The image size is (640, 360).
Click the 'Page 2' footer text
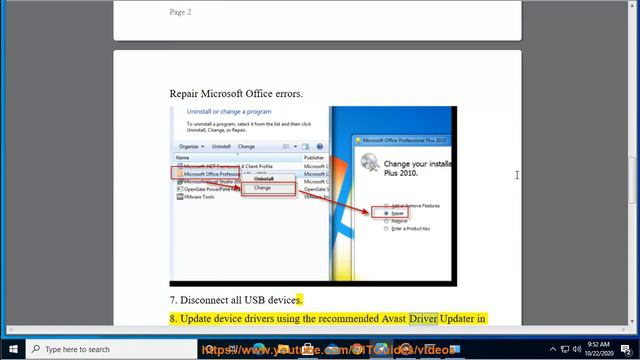coord(180,12)
